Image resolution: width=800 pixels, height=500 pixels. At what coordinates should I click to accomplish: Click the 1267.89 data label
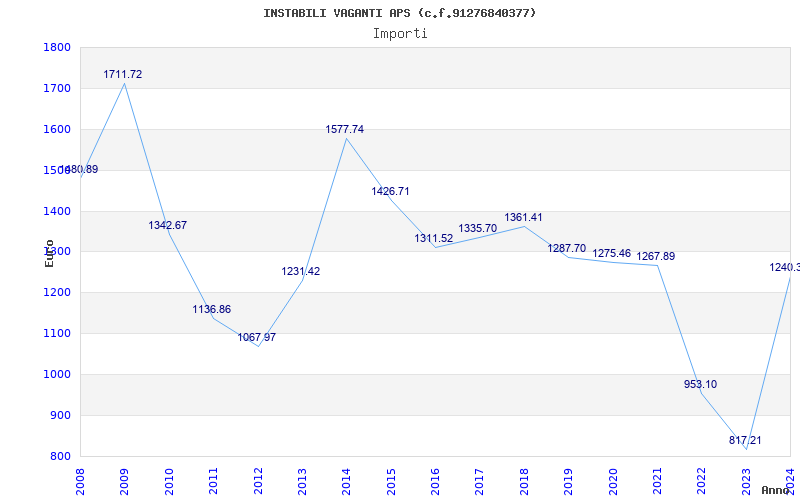(x=656, y=256)
